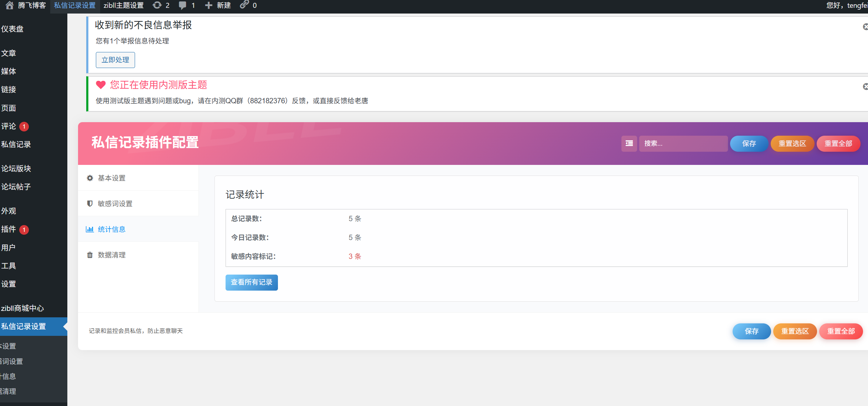Focus the 搜索 input field
This screenshot has width=868, height=406.
683,143
